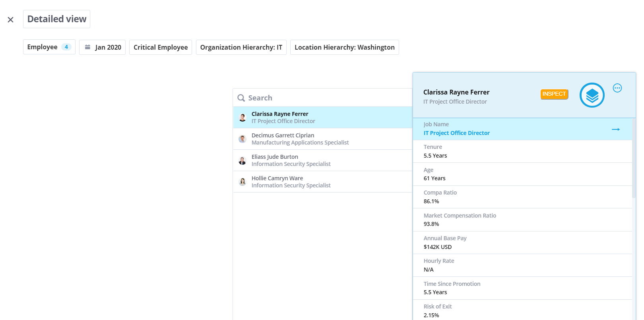Click the calendar icon beside Jan 2020
Screen dimensions: 644x320
tap(87, 47)
